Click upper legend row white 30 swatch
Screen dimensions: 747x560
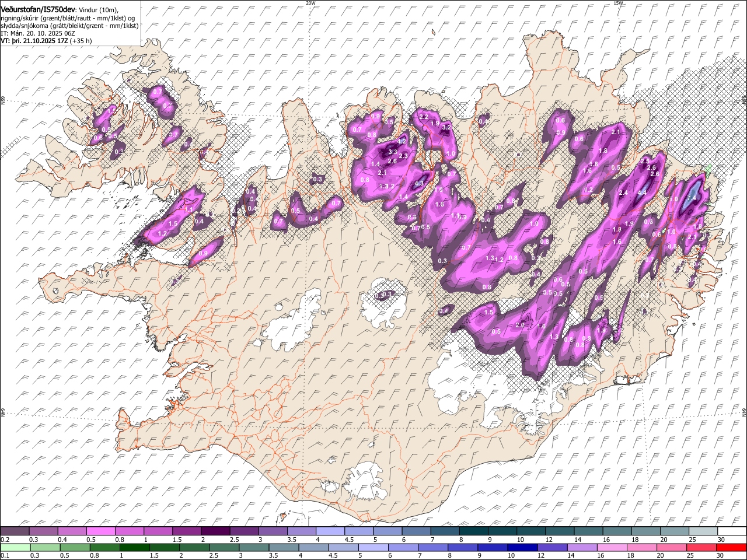point(732,531)
